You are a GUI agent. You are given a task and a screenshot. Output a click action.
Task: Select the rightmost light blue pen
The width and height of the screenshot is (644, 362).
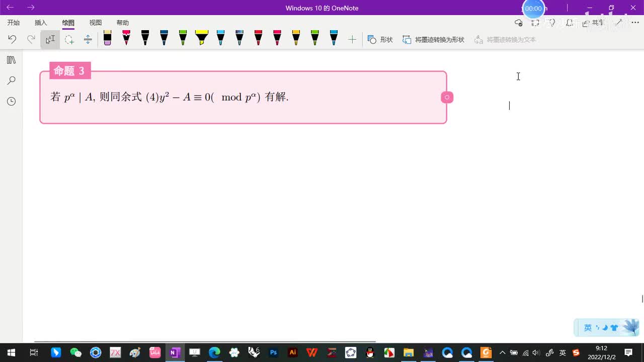(334, 38)
